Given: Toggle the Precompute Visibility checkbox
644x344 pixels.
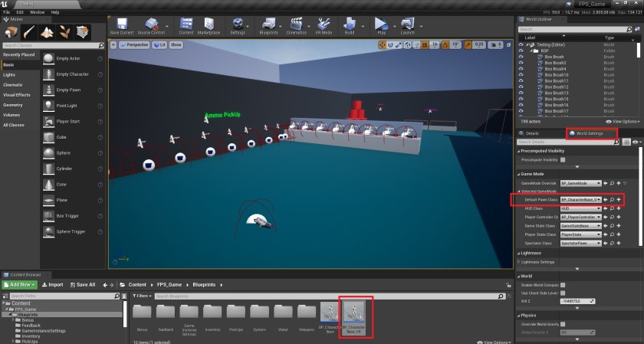Looking at the screenshot, I should [x=563, y=161].
